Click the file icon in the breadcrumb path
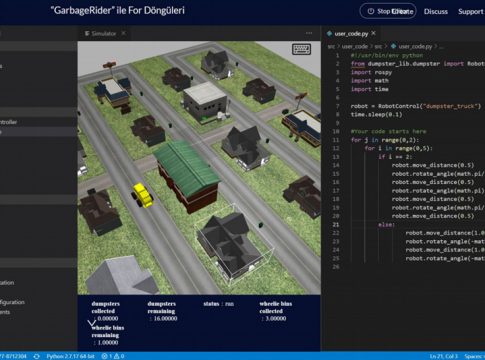Viewport: 485px width, 360px height. 393,46
